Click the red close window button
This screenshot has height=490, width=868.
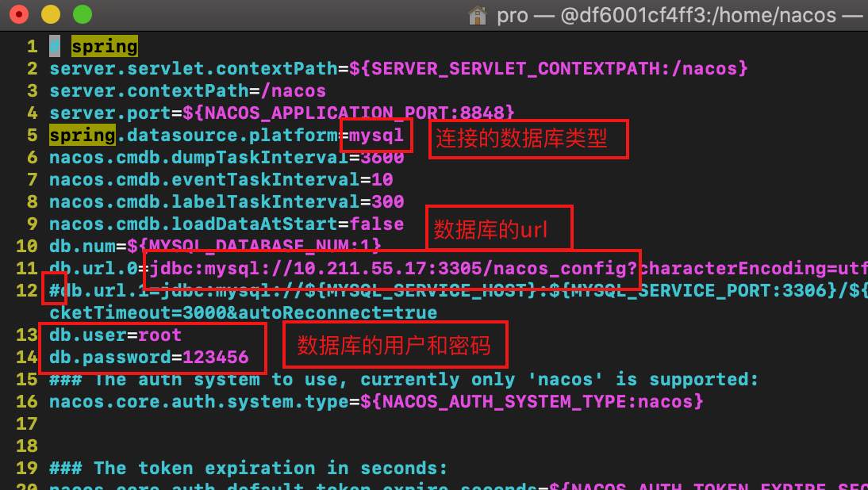click(x=19, y=14)
